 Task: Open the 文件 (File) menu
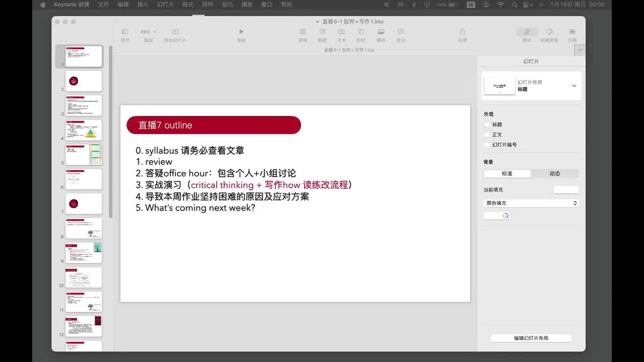[x=103, y=5]
